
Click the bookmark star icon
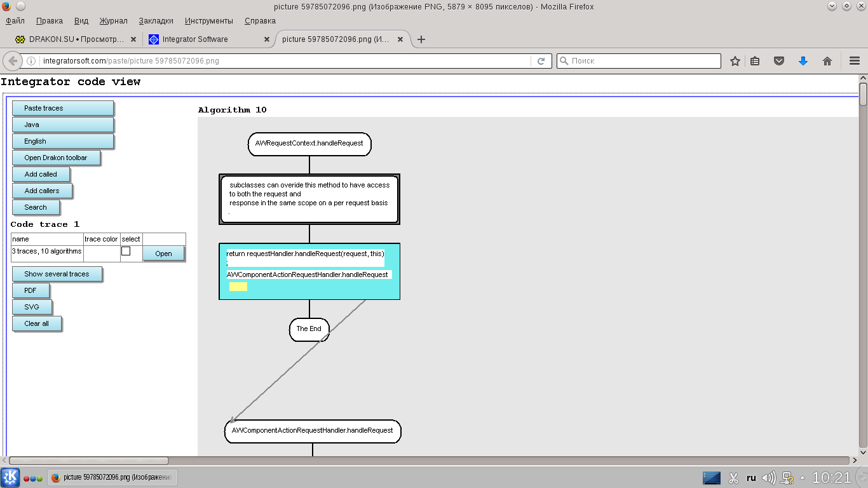pos(735,61)
